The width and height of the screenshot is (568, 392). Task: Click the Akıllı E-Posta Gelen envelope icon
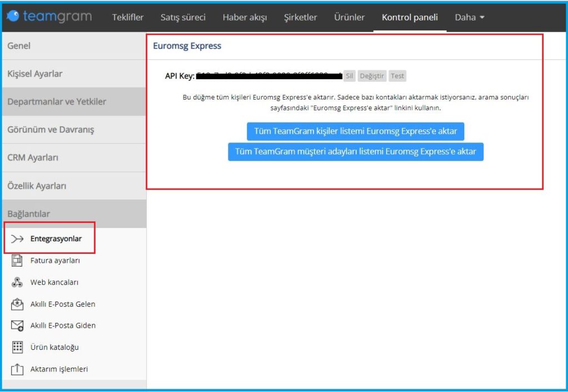tap(17, 304)
